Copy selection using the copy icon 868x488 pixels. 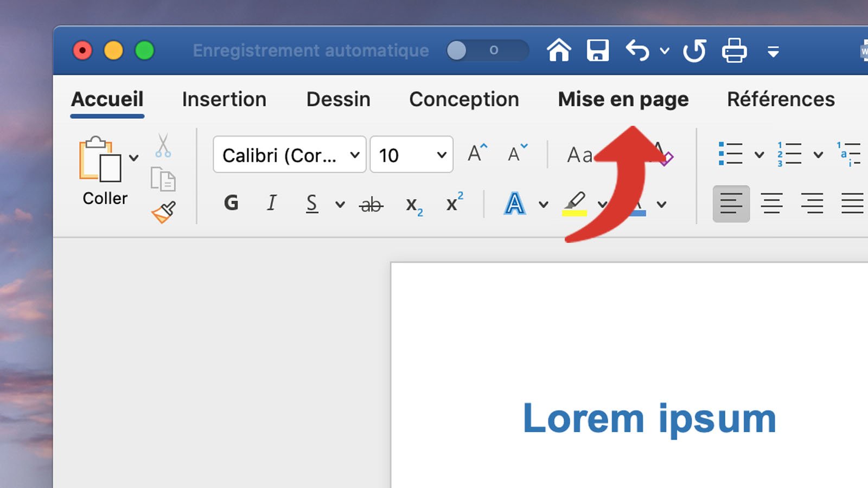pos(163,179)
